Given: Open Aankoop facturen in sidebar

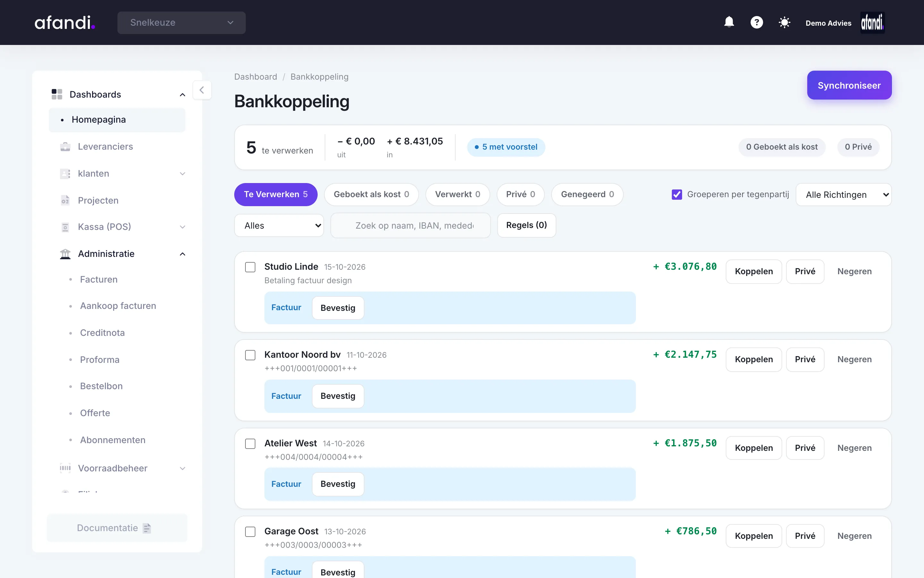Looking at the screenshot, I should pos(118,306).
